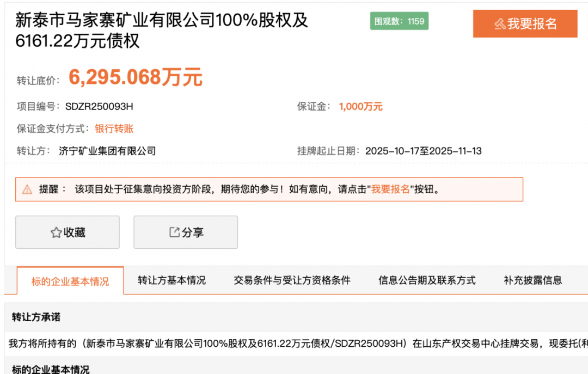Click the green 围观数 viewer count badge
The image size is (588, 374).
click(x=399, y=21)
